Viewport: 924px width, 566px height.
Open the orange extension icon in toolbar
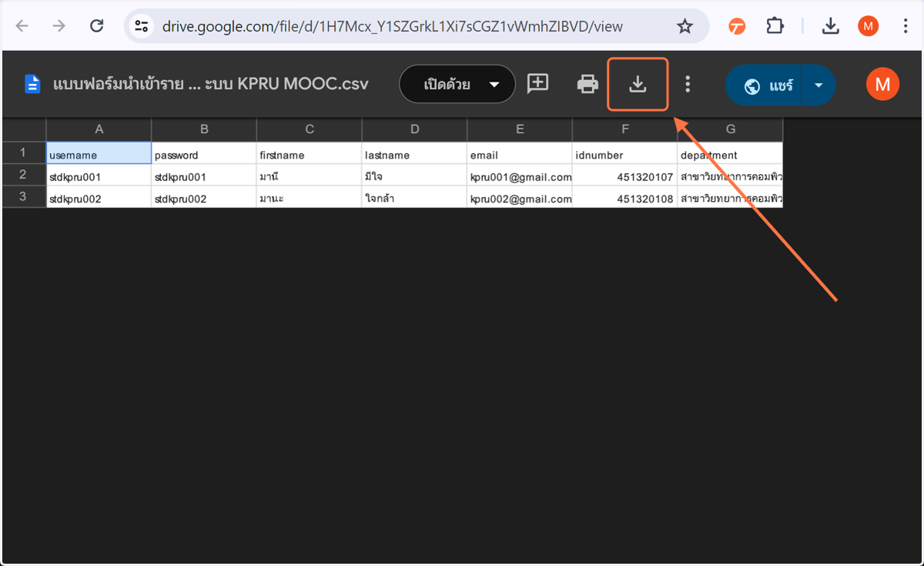(x=737, y=27)
